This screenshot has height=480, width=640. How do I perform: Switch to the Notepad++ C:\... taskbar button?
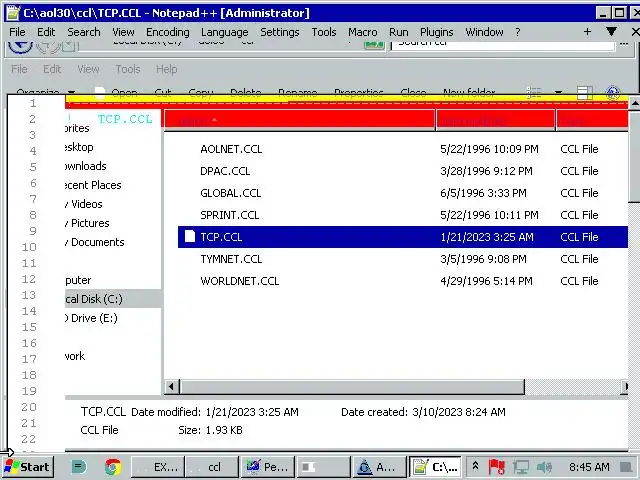pyautogui.click(x=435, y=467)
